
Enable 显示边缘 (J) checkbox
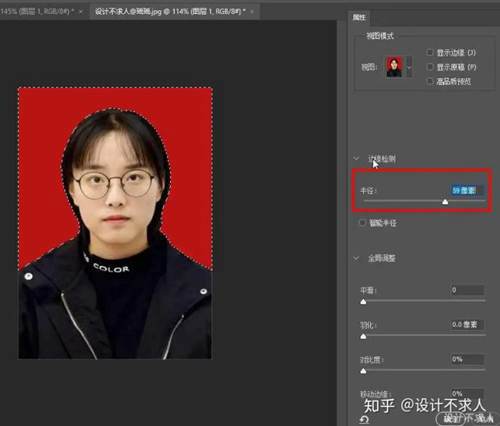coord(430,52)
